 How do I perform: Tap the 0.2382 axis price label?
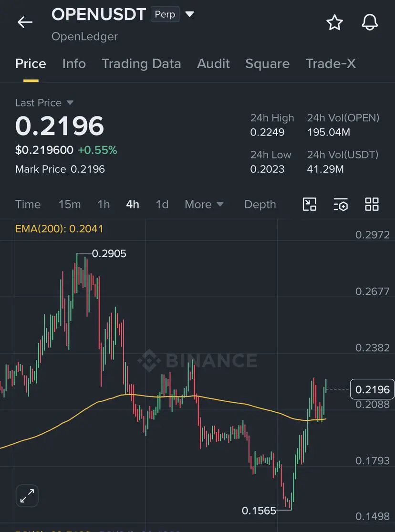coord(372,348)
